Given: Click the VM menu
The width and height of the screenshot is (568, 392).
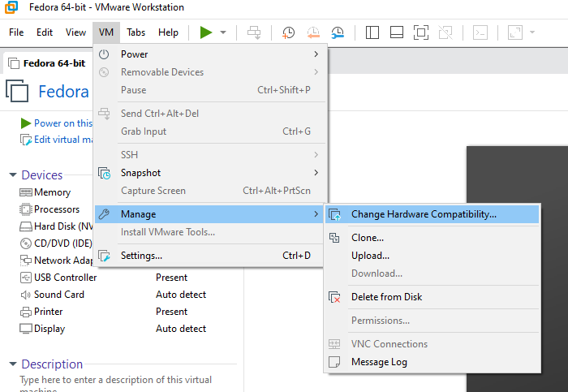Looking at the screenshot, I should coord(106,32).
